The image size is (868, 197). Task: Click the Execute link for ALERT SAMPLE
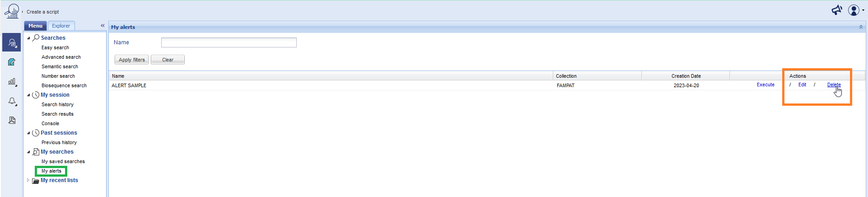point(765,85)
